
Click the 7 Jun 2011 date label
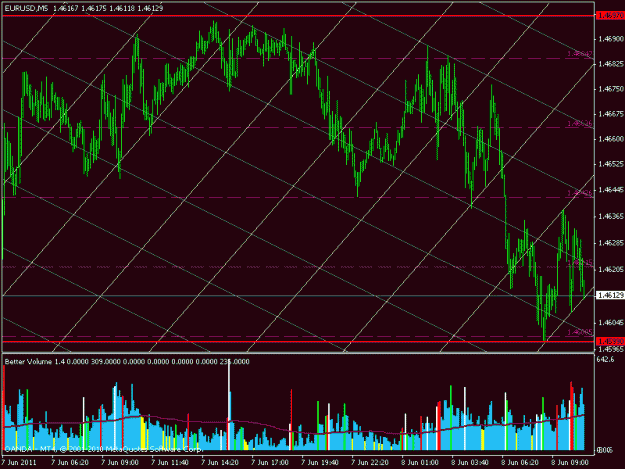tap(19, 463)
